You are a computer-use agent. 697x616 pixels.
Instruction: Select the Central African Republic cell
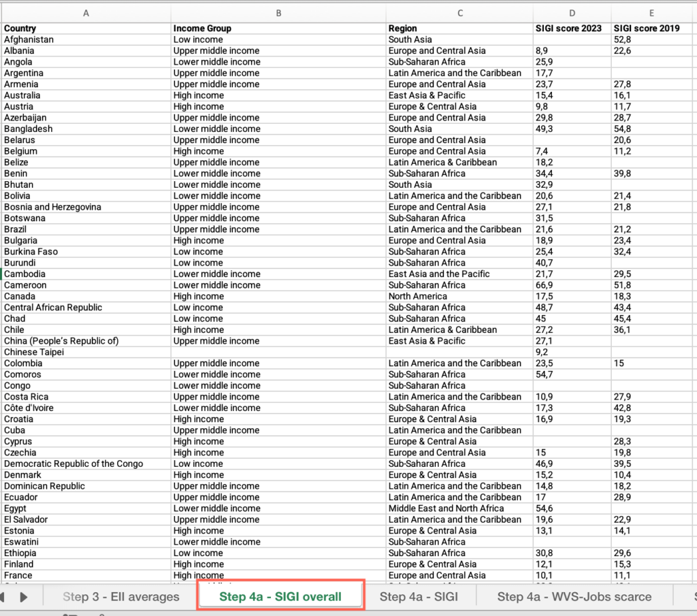[x=86, y=308]
